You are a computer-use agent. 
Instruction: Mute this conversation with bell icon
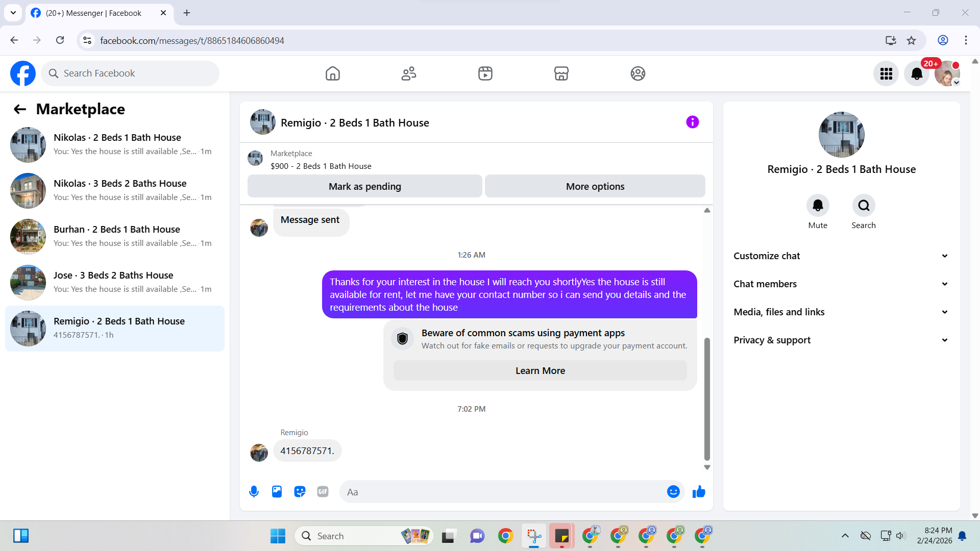pyautogui.click(x=818, y=206)
